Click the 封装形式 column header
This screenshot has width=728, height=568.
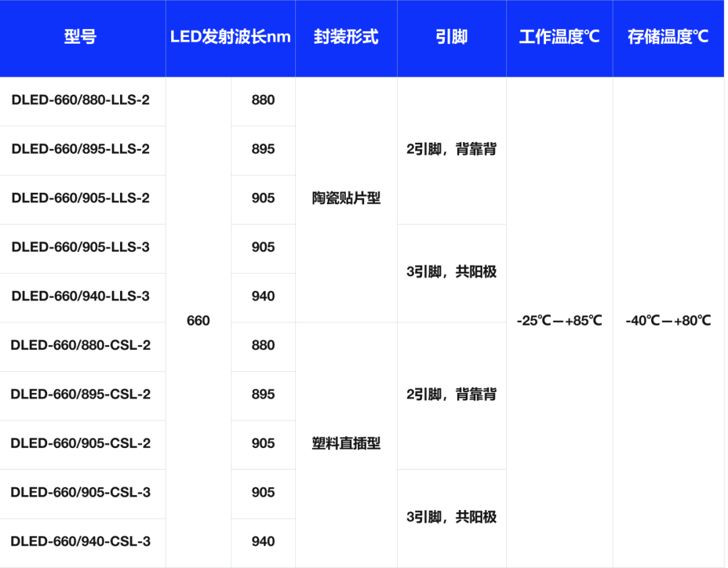[346, 38]
